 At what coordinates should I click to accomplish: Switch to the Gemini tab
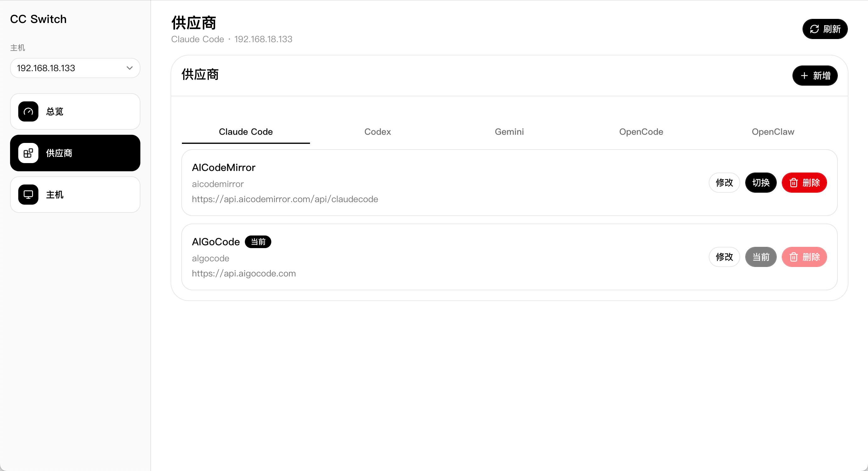tap(509, 132)
